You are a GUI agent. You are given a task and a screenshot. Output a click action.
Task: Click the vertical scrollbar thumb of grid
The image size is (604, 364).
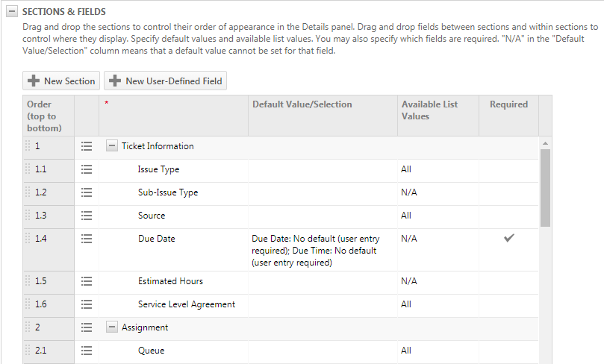point(545,186)
